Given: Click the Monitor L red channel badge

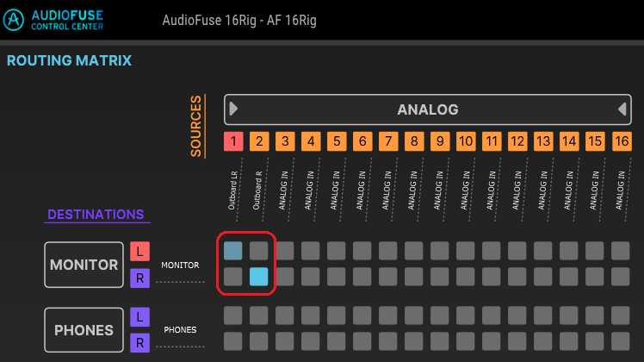Looking at the screenshot, I should [x=140, y=251].
